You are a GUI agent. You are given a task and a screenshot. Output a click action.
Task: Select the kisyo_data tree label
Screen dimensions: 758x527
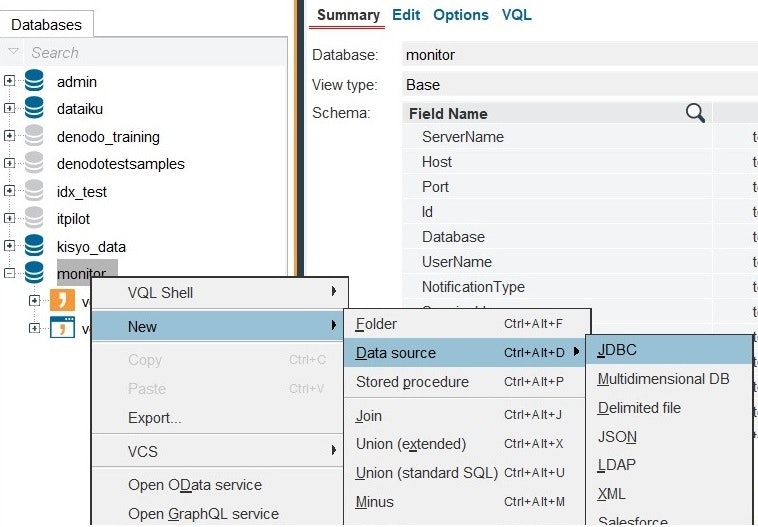coord(91,247)
